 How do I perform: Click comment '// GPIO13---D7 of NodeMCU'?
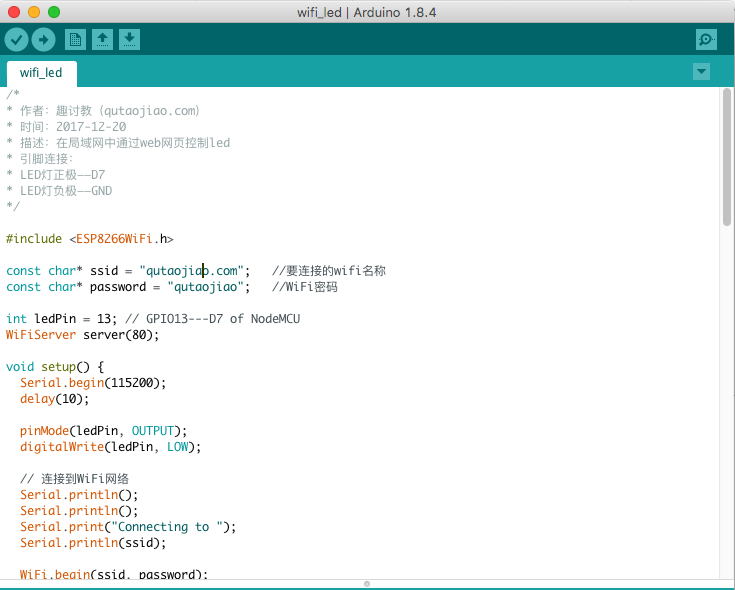point(212,319)
